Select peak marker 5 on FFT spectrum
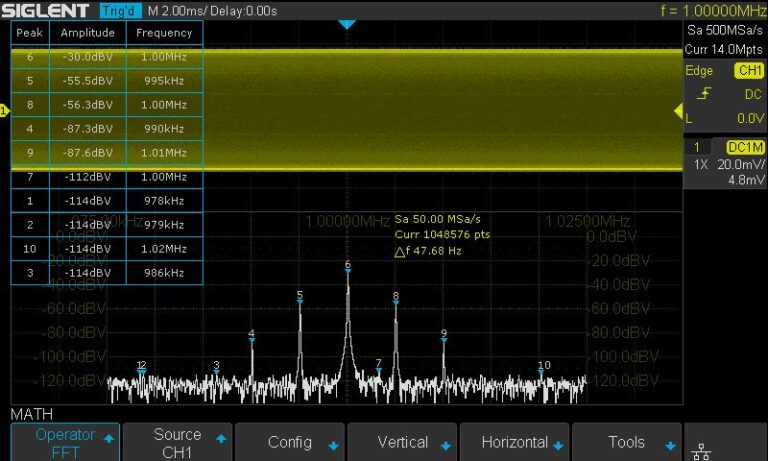 click(x=299, y=296)
